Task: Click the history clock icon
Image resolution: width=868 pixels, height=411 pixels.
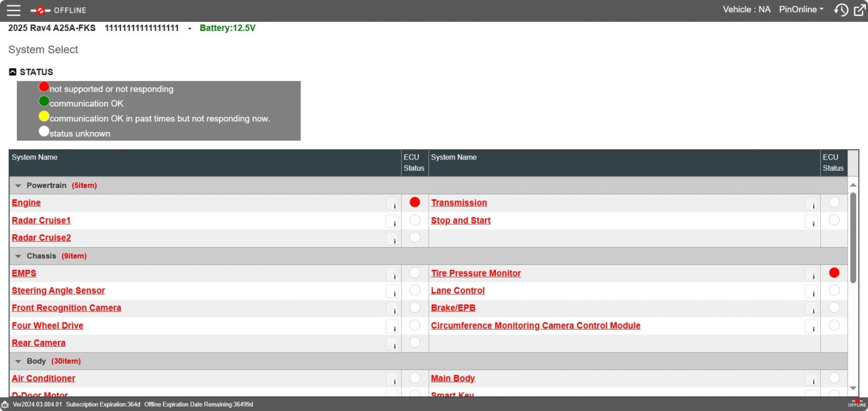Action: 841,10
